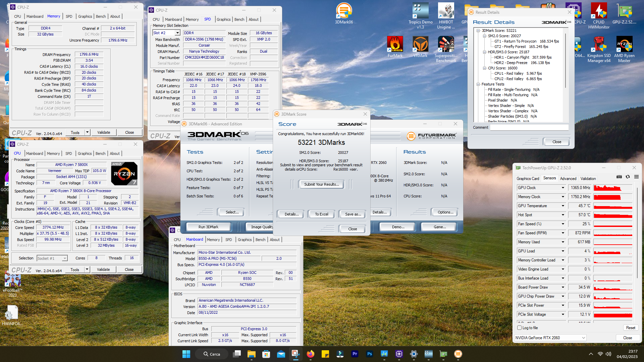Enable Log to file checkbox in GPU-Z
The height and width of the screenshot is (362, 644).
tap(520, 328)
